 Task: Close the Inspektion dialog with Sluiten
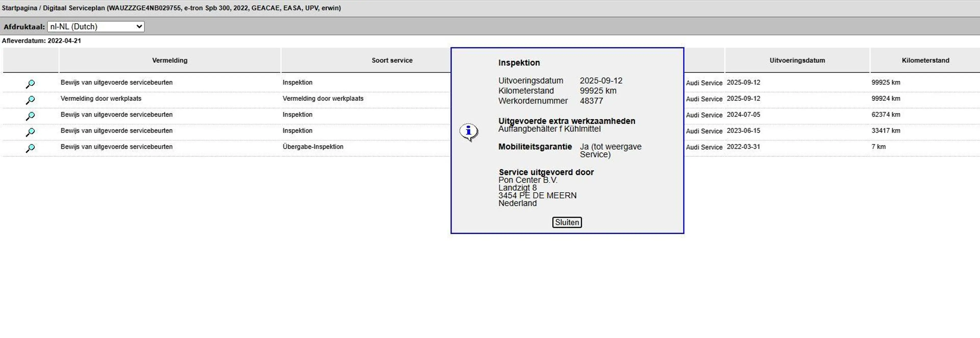(567, 222)
